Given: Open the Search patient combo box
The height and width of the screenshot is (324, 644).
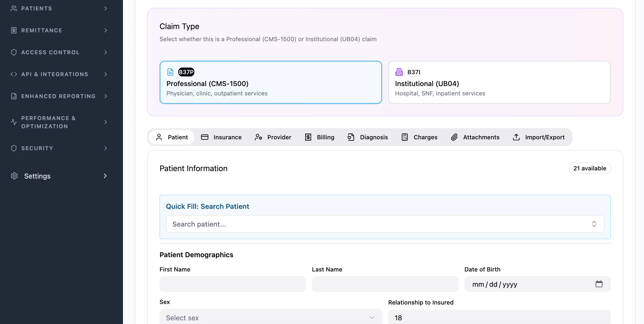Looking at the screenshot, I should click(x=385, y=224).
